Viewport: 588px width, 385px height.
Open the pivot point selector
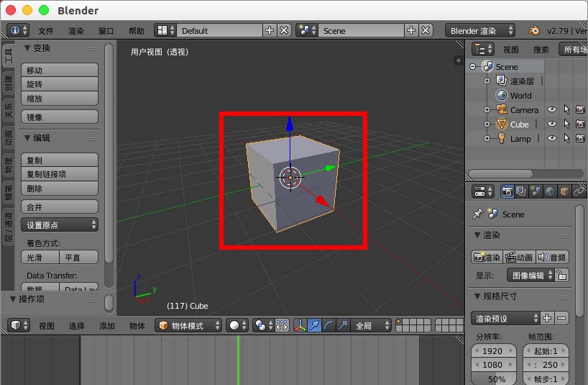pyautogui.click(x=263, y=325)
